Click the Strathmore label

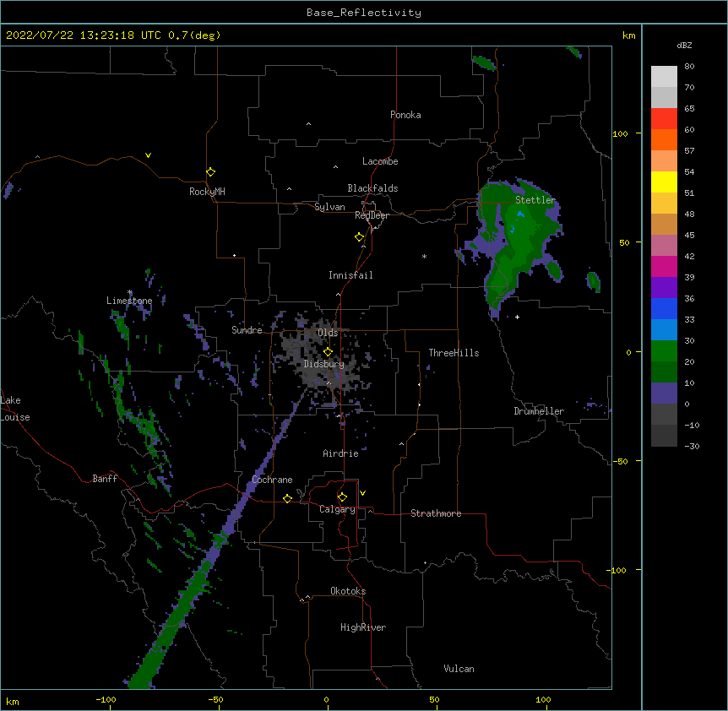point(436,513)
